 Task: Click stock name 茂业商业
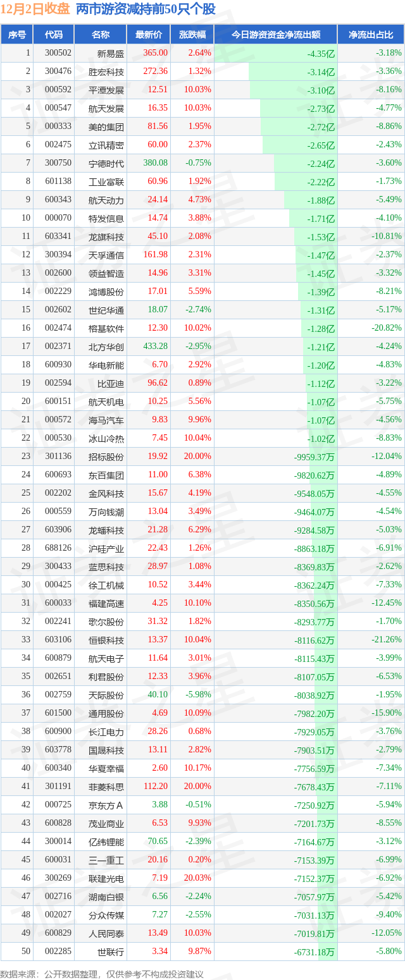click(x=106, y=824)
